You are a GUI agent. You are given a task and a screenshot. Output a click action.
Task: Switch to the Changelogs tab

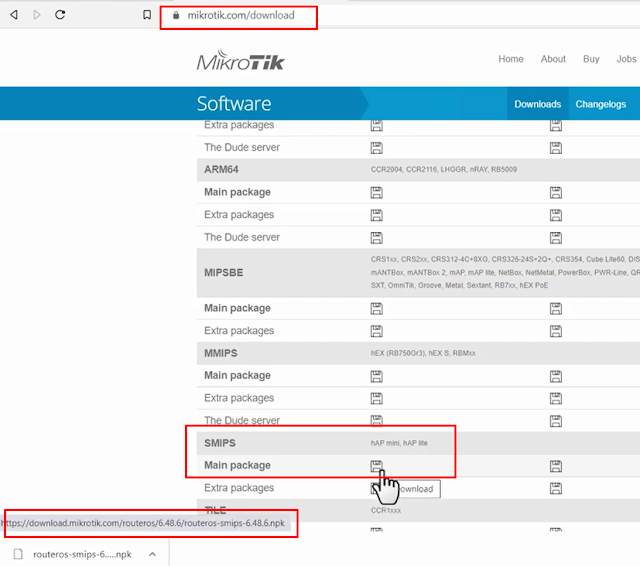(600, 104)
